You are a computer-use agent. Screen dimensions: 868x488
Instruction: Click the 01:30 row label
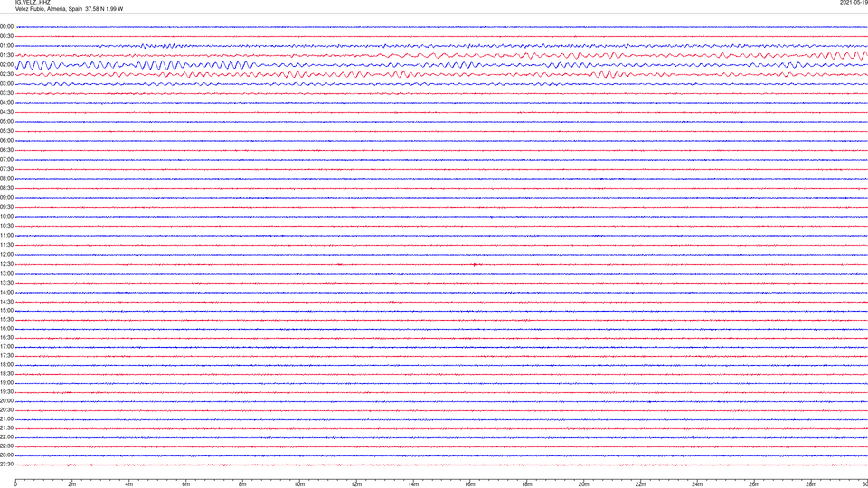coord(6,55)
